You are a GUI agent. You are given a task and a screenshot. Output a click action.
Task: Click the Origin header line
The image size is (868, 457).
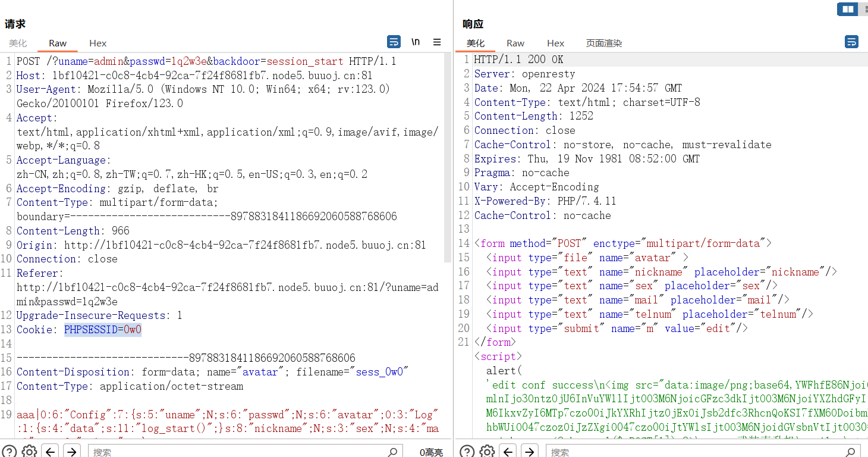point(221,245)
